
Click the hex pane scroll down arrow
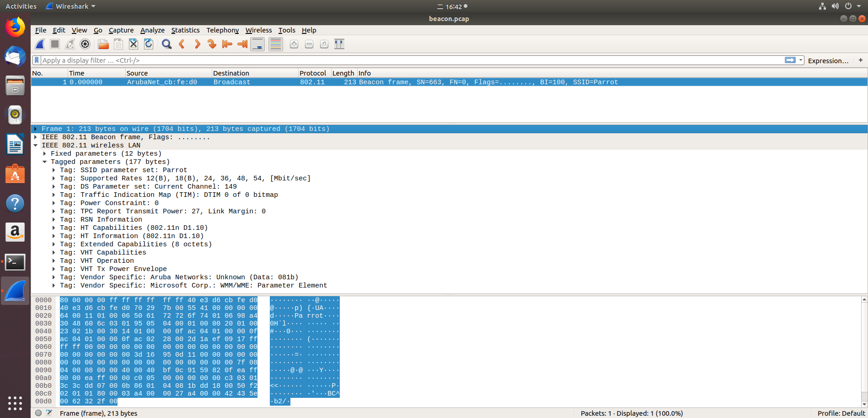coord(864,404)
